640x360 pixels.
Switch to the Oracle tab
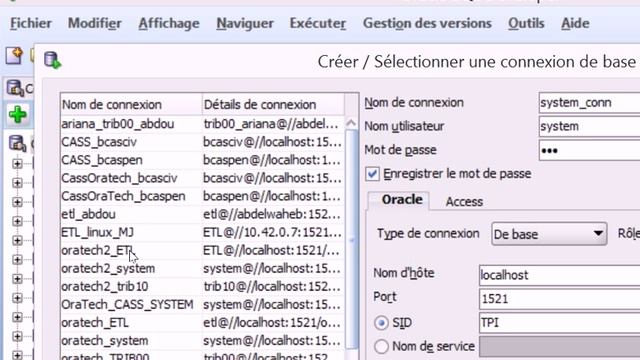click(402, 200)
